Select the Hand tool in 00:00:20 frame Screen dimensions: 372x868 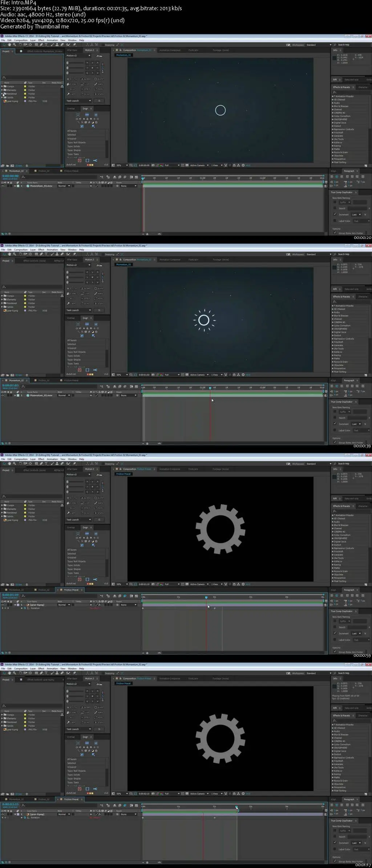(x=9, y=45)
